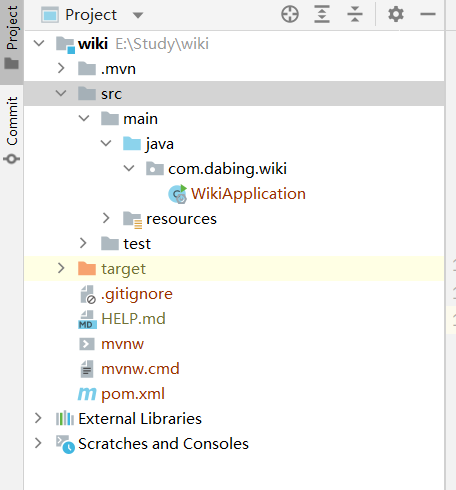Click the Project view window icon

pyautogui.click(x=50, y=15)
